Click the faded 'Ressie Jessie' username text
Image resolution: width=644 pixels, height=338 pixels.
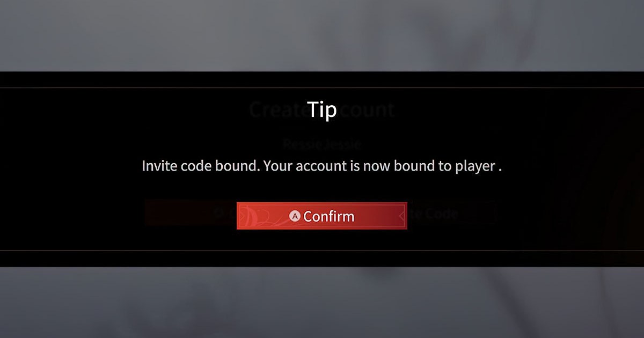[322, 144]
